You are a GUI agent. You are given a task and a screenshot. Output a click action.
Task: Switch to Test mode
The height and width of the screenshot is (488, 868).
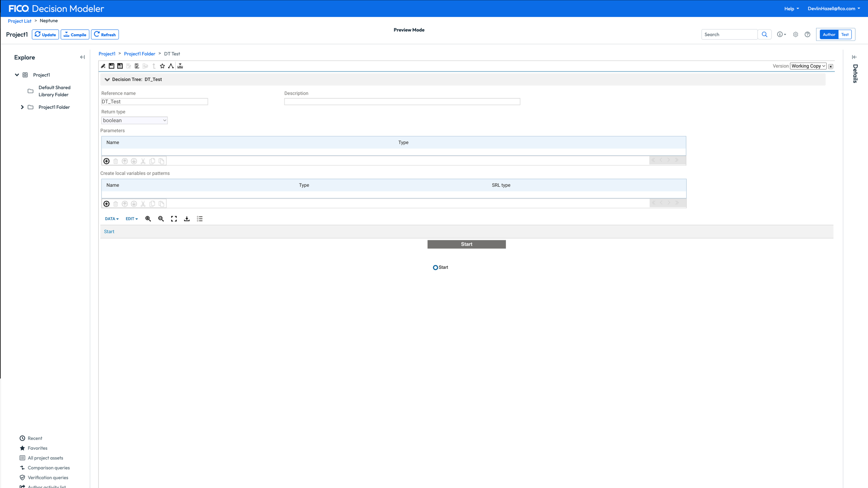click(845, 35)
